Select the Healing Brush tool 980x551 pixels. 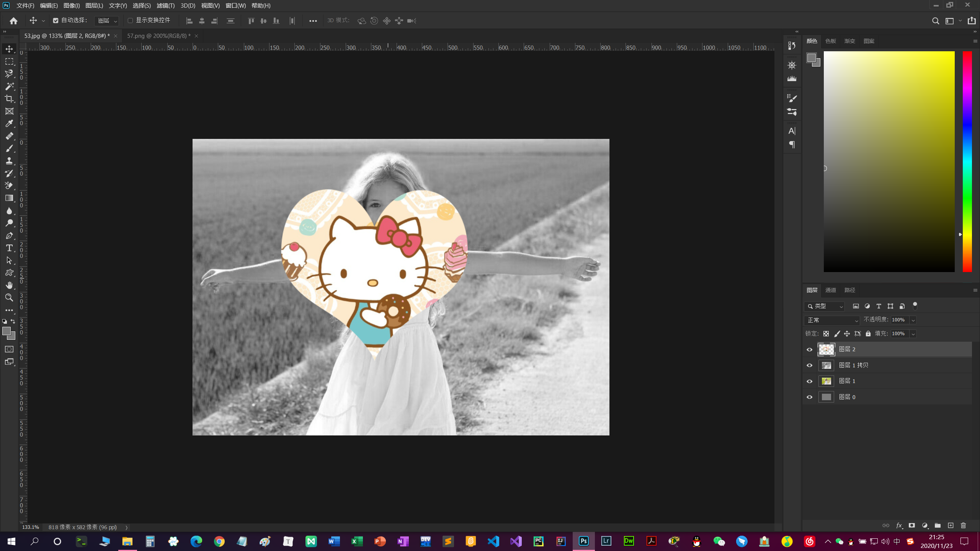[x=9, y=136]
